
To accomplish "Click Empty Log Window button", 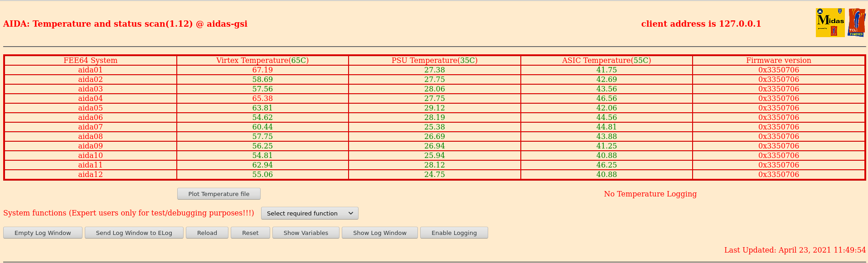I will point(43,233).
